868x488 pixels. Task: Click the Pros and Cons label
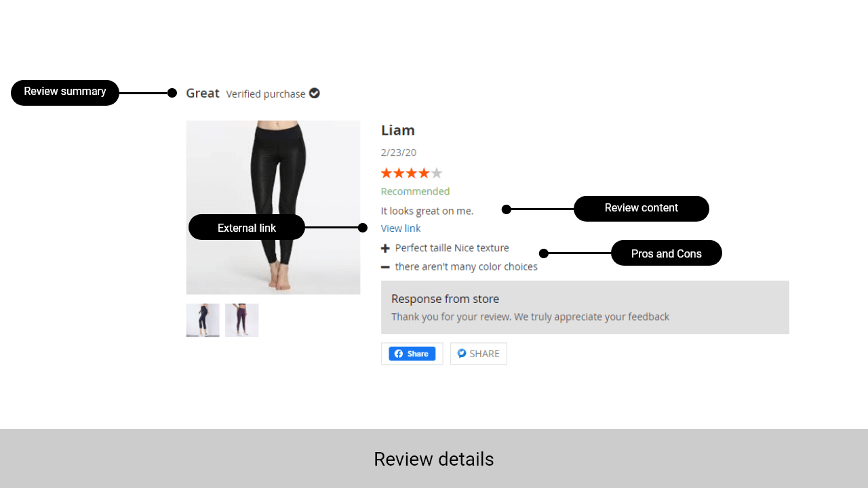pos(667,253)
